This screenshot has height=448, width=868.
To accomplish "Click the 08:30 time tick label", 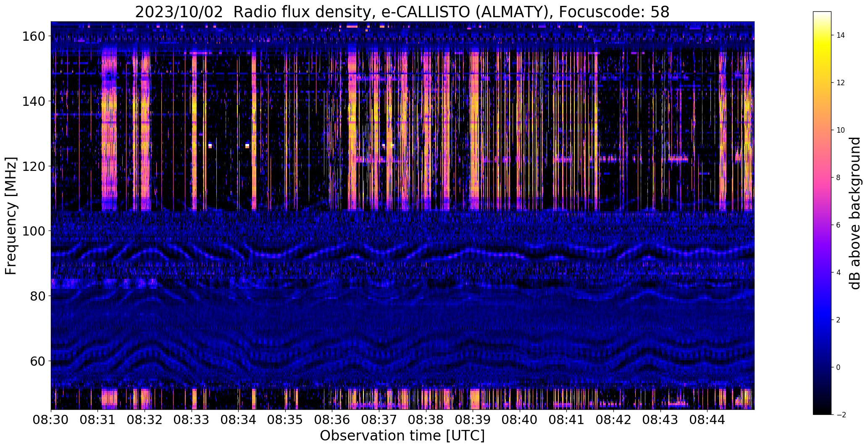I will (x=51, y=420).
